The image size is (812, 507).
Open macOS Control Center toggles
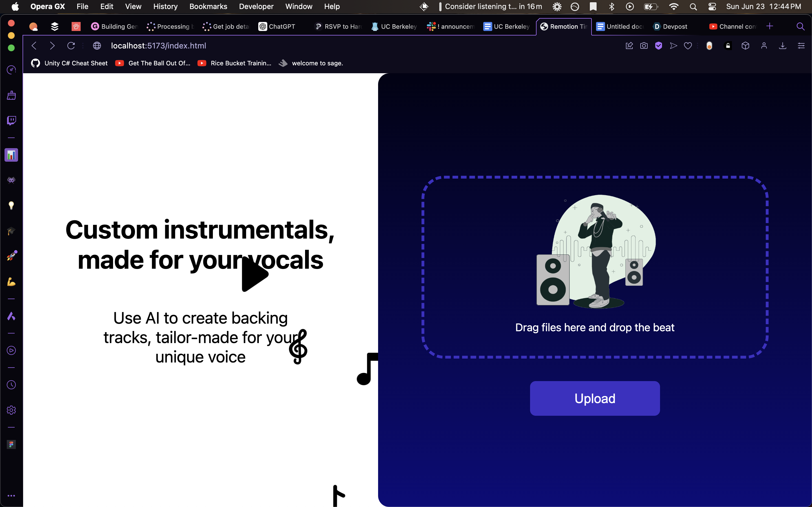[x=712, y=7]
